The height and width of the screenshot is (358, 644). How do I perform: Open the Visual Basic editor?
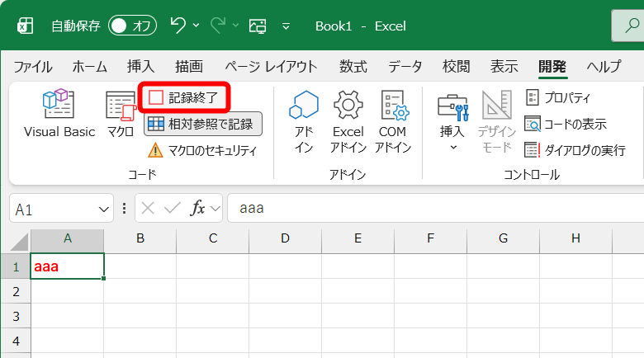pyautogui.click(x=59, y=113)
